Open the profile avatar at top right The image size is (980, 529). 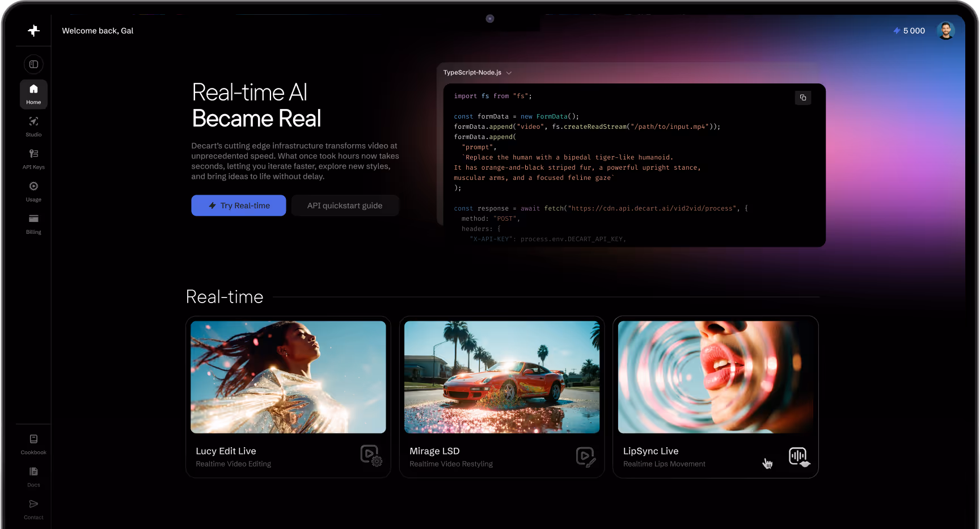coord(945,31)
